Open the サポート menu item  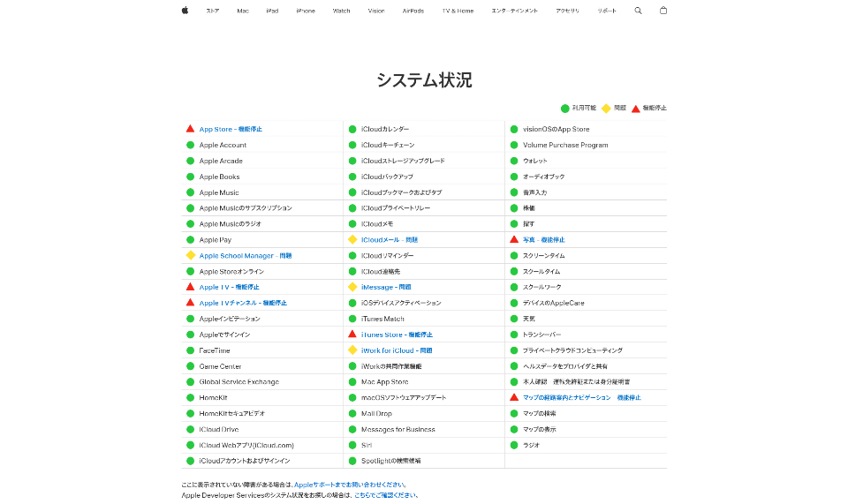[x=607, y=11]
